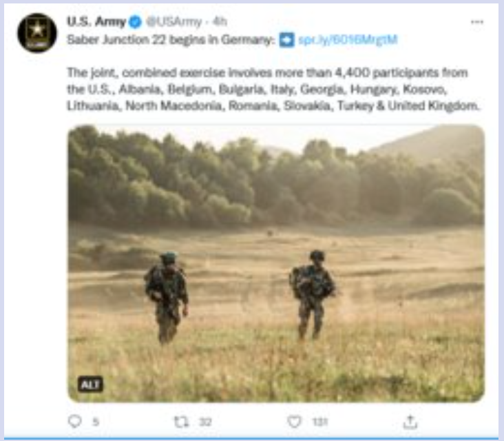Like the tweet with heart icon
The image size is (504, 441).
(294, 422)
